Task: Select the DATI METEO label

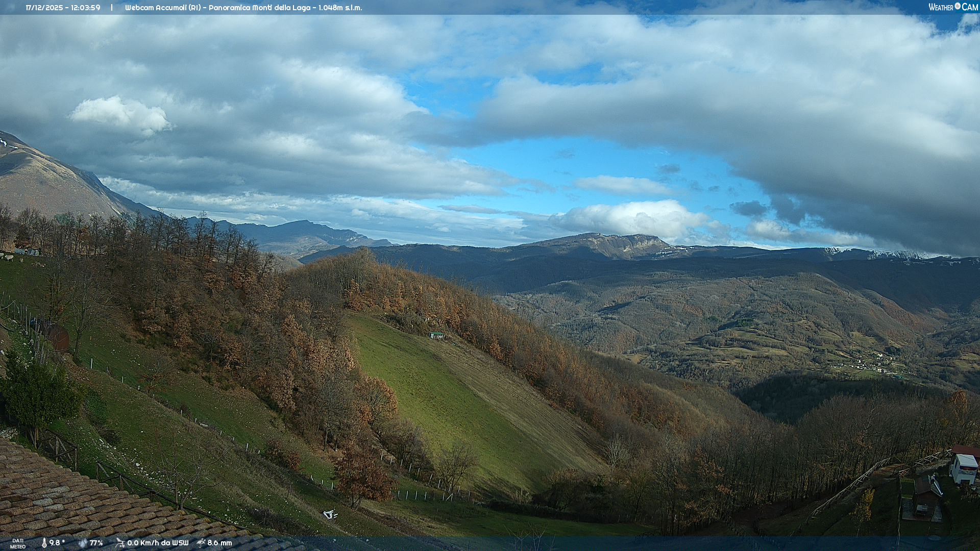Action: (x=18, y=543)
